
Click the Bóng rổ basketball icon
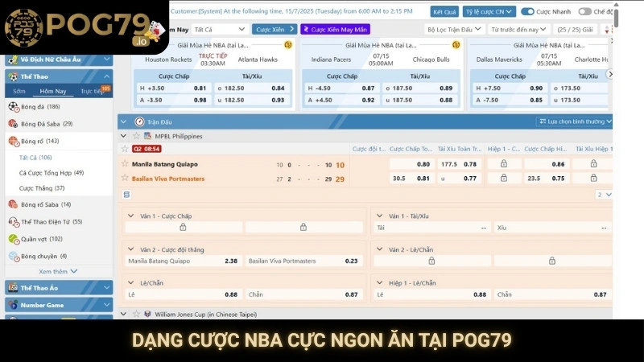click(x=14, y=142)
